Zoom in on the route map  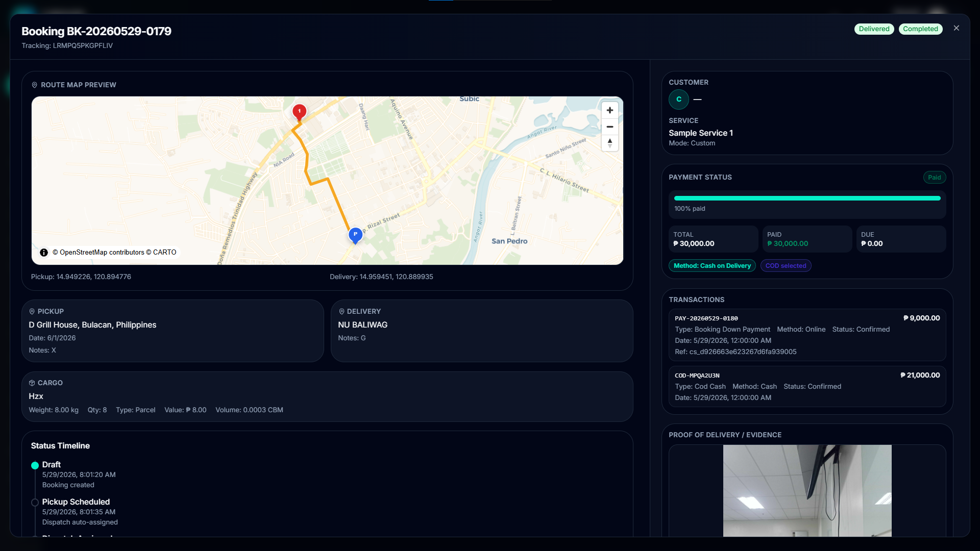point(609,110)
